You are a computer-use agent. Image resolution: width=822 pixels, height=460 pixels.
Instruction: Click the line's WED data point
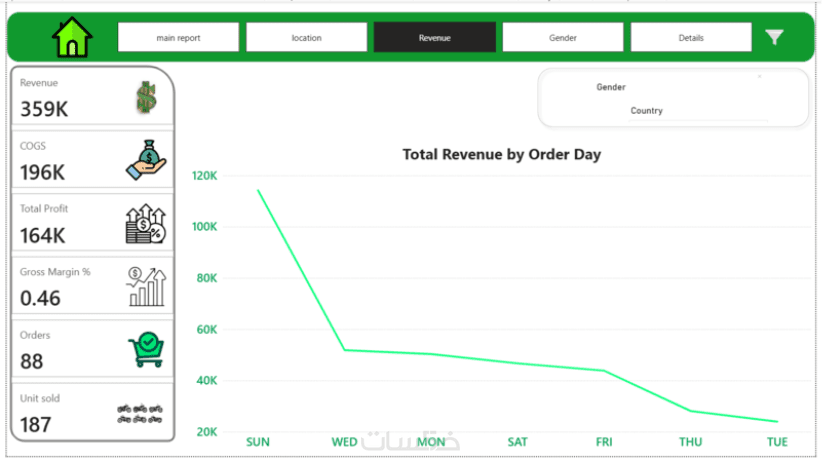pyautogui.click(x=344, y=350)
